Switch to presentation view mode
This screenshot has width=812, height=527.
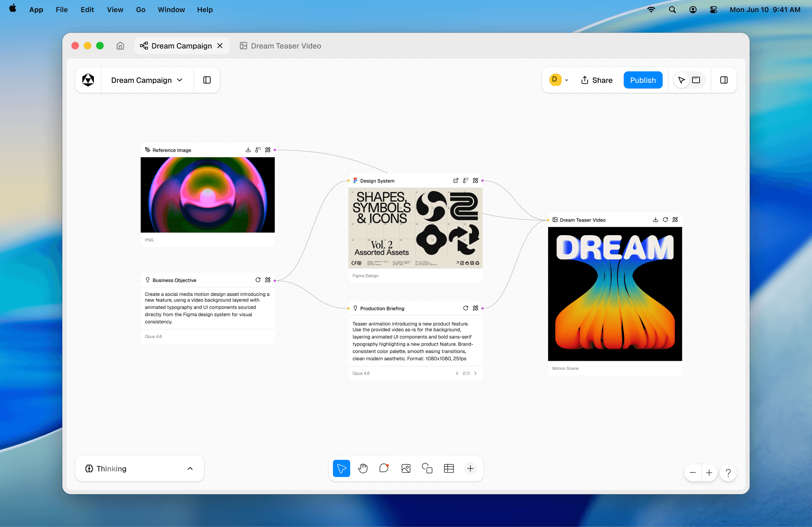coord(696,80)
